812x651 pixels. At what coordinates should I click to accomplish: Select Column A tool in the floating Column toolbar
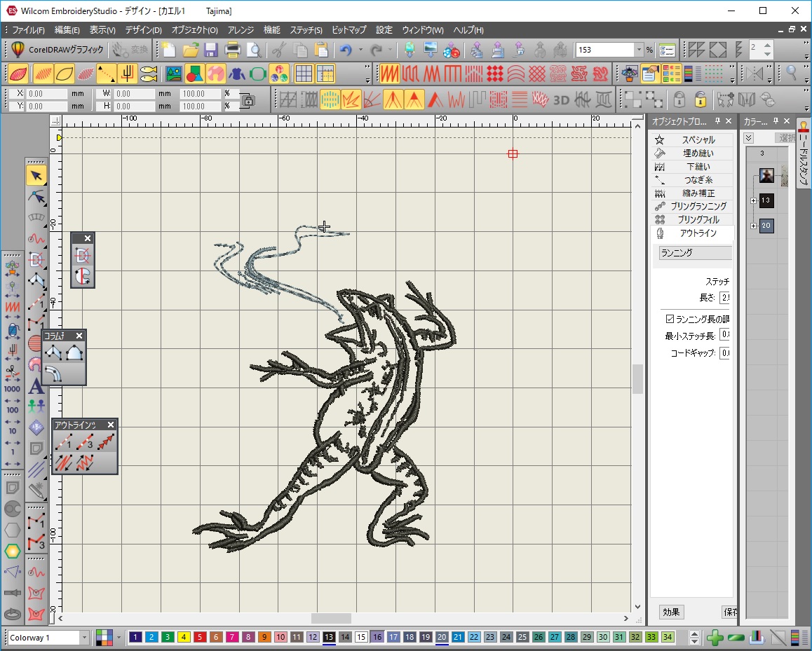pos(53,353)
